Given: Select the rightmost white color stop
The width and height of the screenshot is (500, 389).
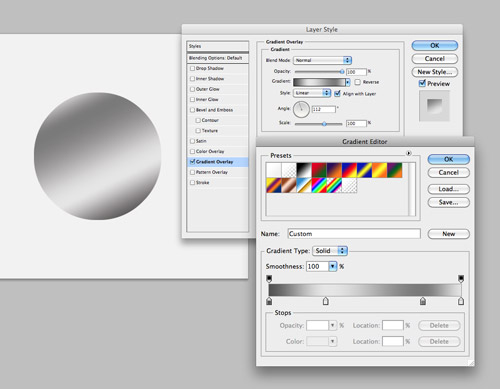Looking at the screenshot, I should (461, 301).
